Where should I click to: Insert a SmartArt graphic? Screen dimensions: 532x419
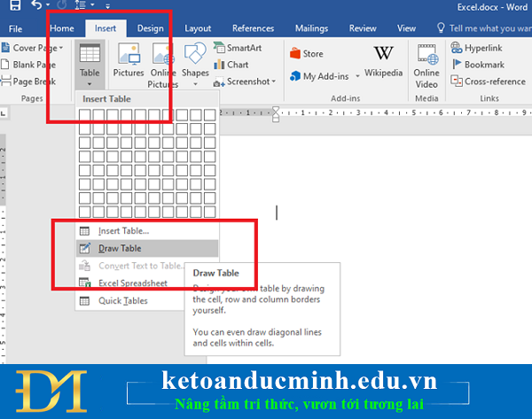(x=238, y=48)
